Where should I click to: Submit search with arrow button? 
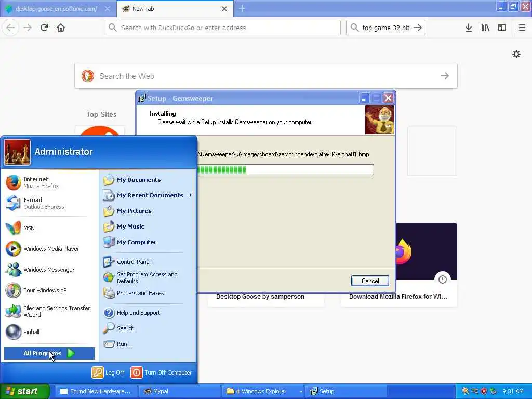pyautogui.click(x=418, y=28)
